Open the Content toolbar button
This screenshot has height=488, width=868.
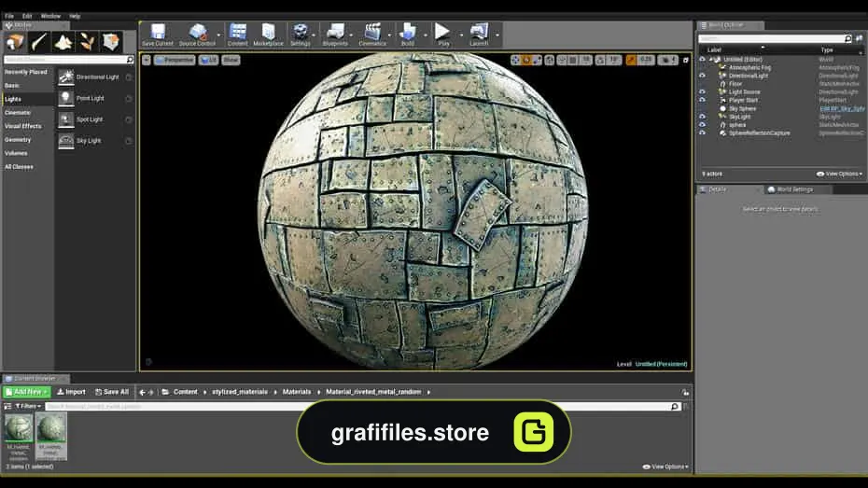click(x=237, y=35)
